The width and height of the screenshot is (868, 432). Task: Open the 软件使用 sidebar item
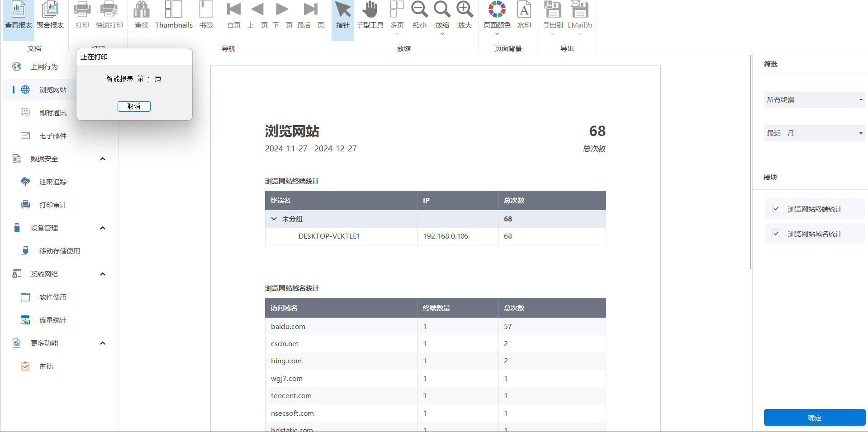[x=52, y=297]
